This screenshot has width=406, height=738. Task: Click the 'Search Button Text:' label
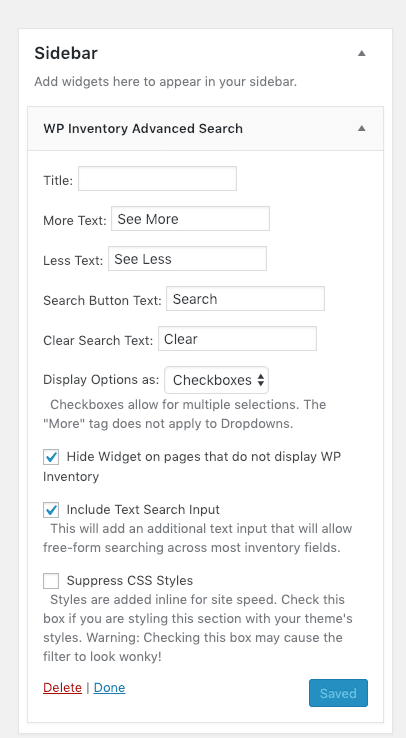pyautogui.click(x=103, y=300)
